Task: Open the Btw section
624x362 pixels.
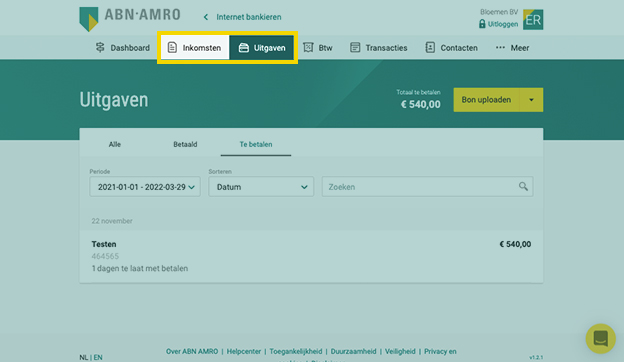Action: (x=325, y=48)
